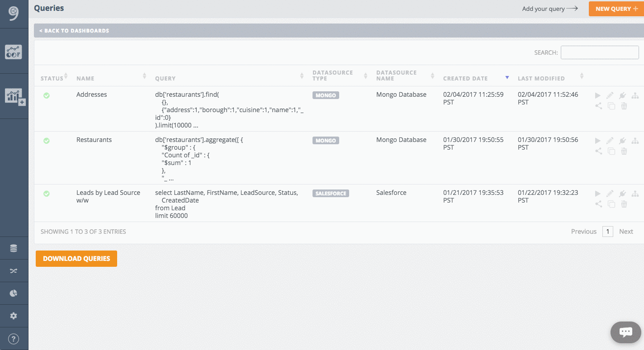Click the NEW QUERY button

(616, 9)
